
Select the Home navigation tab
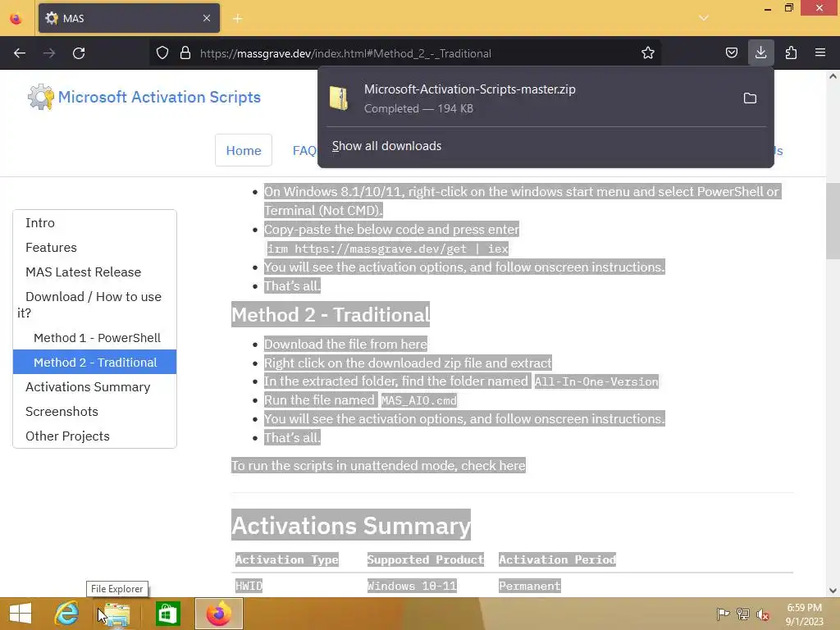pyautogui.click(x=243, y=151)
